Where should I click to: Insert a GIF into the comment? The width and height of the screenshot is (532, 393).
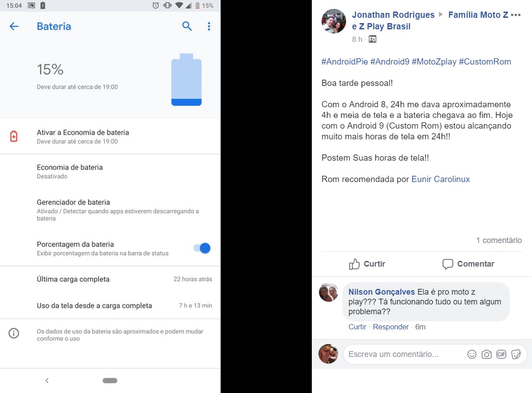point(501,354)
